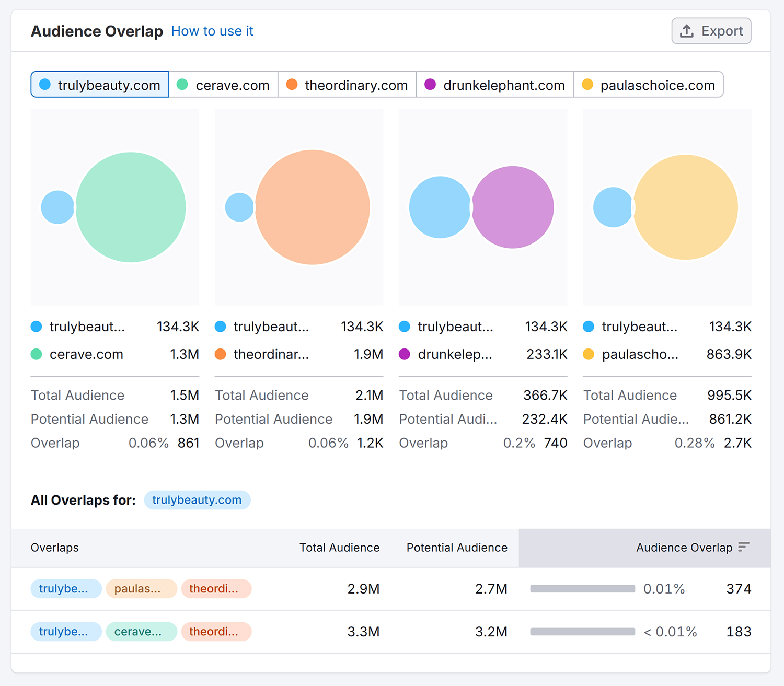Click the cerave... tag in second table row
Image resolution: width=784 pixels, height=686 pixels.
point(142,632)
